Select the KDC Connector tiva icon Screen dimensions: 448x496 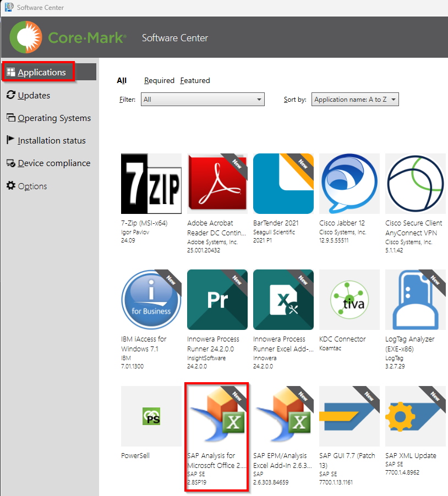[349, 300]
